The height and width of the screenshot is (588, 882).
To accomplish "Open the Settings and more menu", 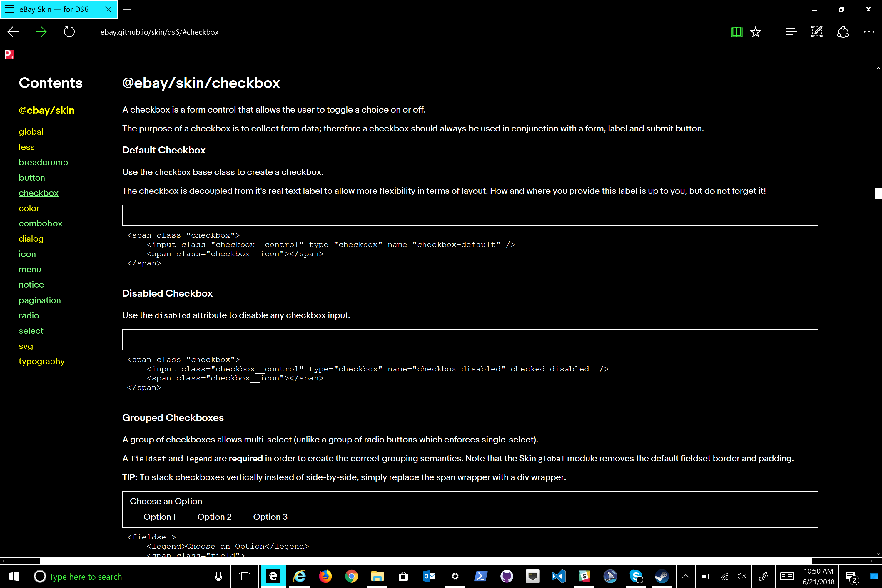I will point(869,32).
